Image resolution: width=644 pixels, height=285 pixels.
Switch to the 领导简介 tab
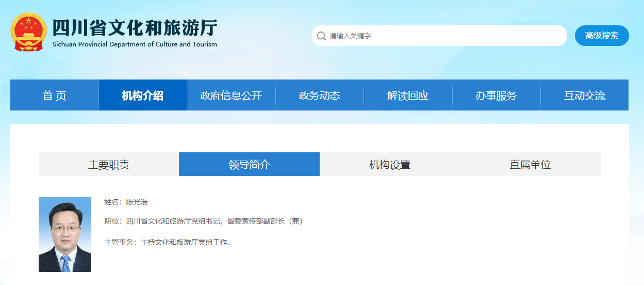[x=249, y=164]
